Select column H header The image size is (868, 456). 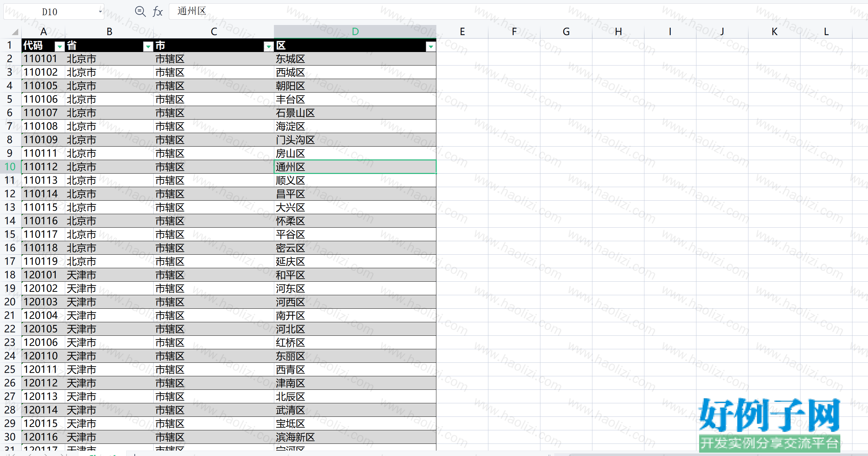point(618,32)
